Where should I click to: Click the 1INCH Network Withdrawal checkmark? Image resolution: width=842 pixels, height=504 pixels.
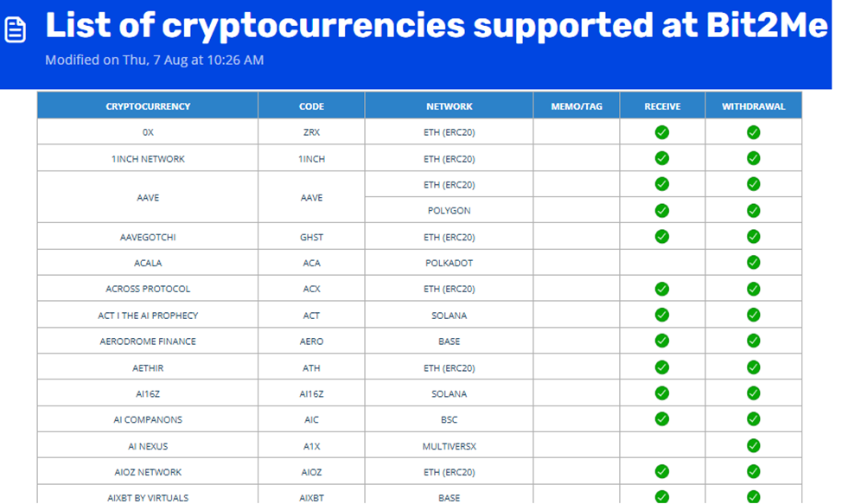tap(753, 158)
